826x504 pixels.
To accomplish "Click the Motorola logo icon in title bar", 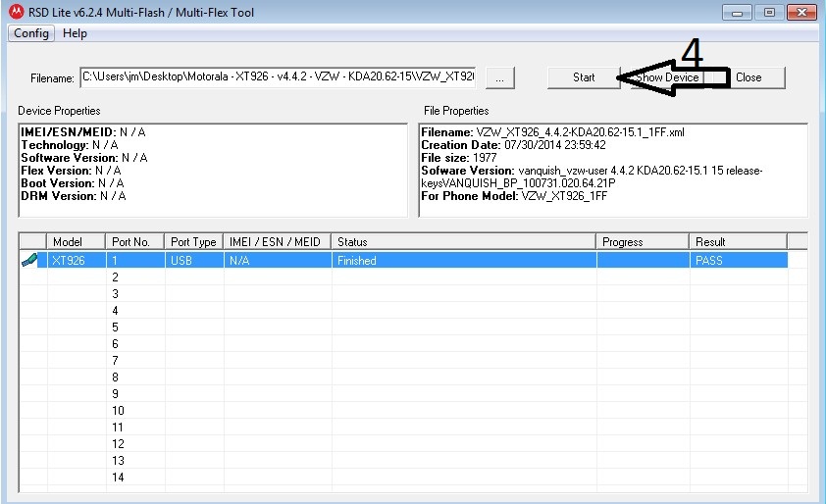I will [x=17, y=12].
